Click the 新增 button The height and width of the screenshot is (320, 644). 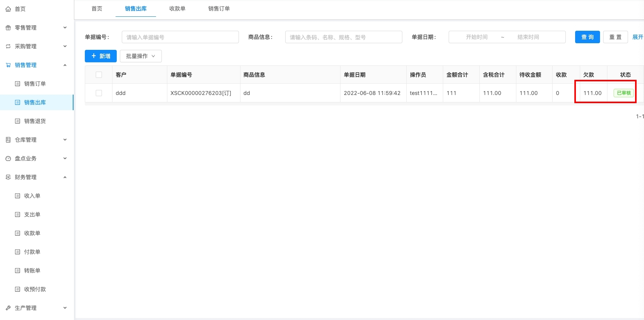[x=101, y=56]
